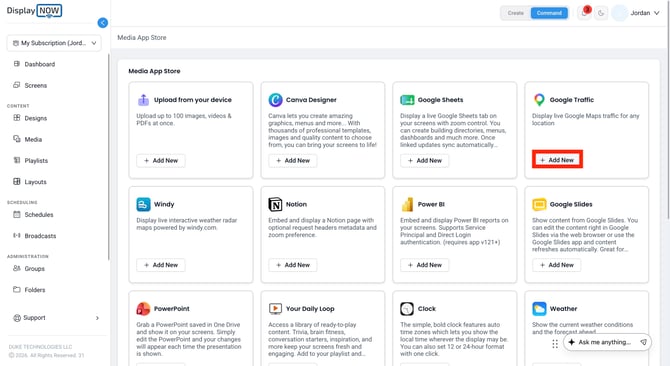Click the Weather app icon
Image resolution: width=670 pixels, height=366 pixels.
pos(539,308)
